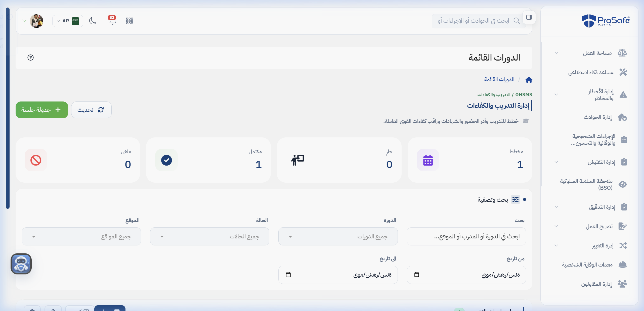644x311 pixels.
Task: Click the BSO eye icon in sidebar
Action: click(x=623, y=184)
